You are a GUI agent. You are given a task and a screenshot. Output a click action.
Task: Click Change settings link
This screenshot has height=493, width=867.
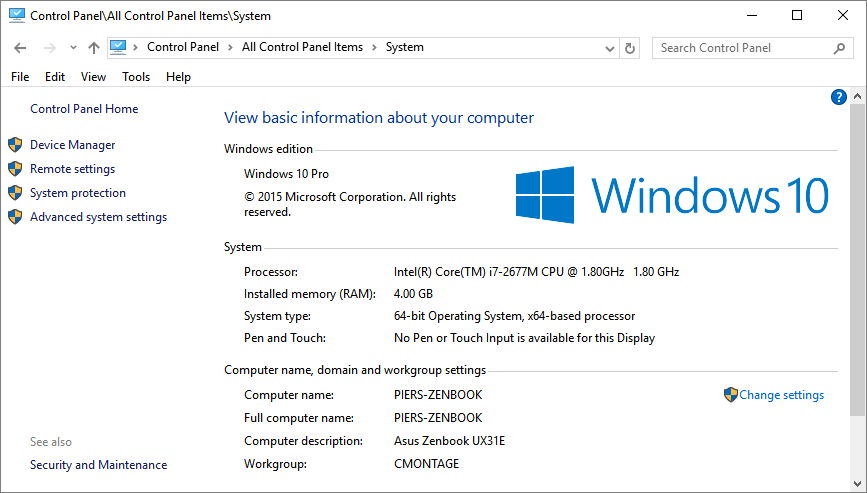pos(782,395)
